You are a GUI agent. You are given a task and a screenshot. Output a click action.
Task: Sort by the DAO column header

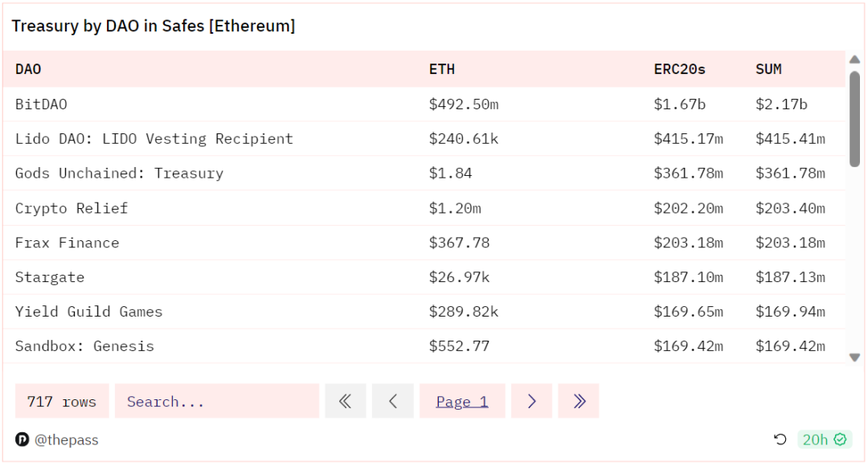coord(28,69)
